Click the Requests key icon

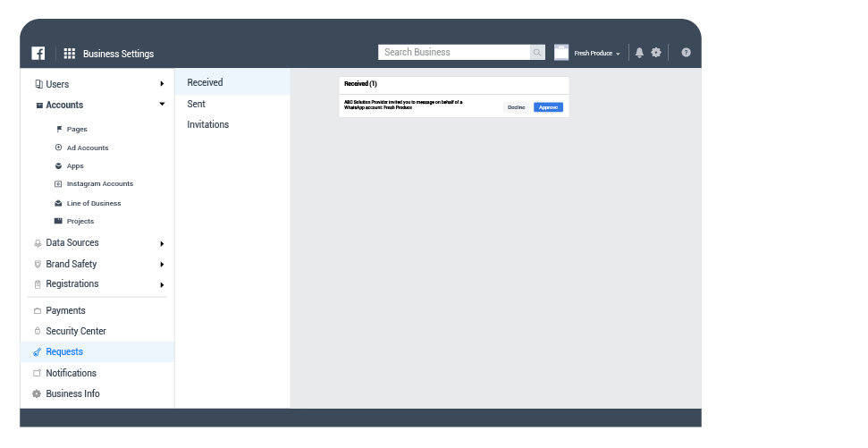pyautogui.click(x=37, y=352)
